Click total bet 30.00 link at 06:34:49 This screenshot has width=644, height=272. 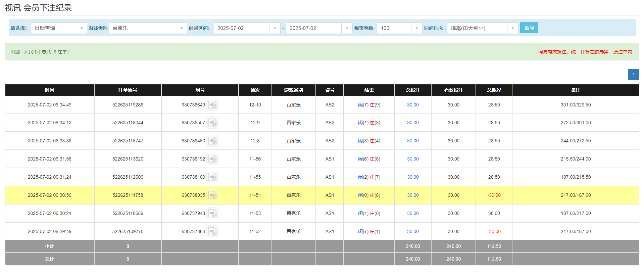pyautogui.click(x=413, y=105)
